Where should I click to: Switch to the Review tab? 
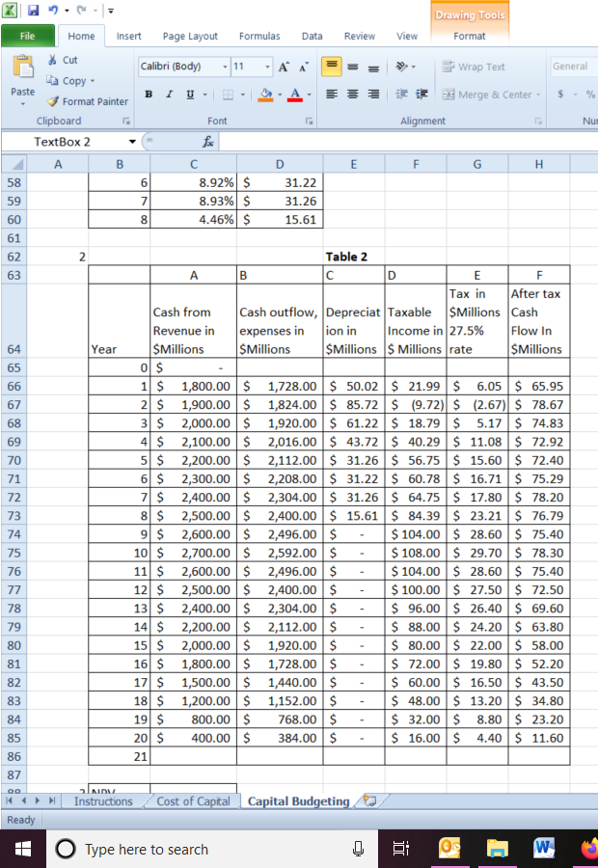[360, 36]
